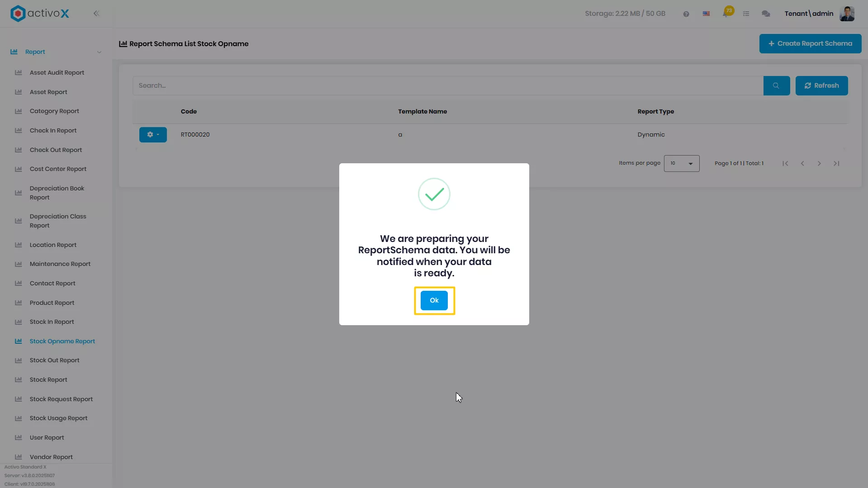Open Check In Report
This screenshot has width=868, height=488.
coord(53,131)
